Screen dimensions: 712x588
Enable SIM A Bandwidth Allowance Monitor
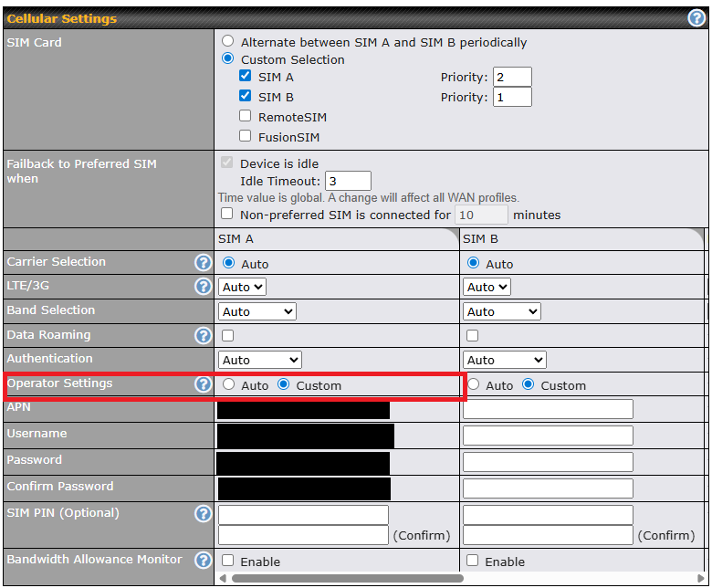point(227,561)
